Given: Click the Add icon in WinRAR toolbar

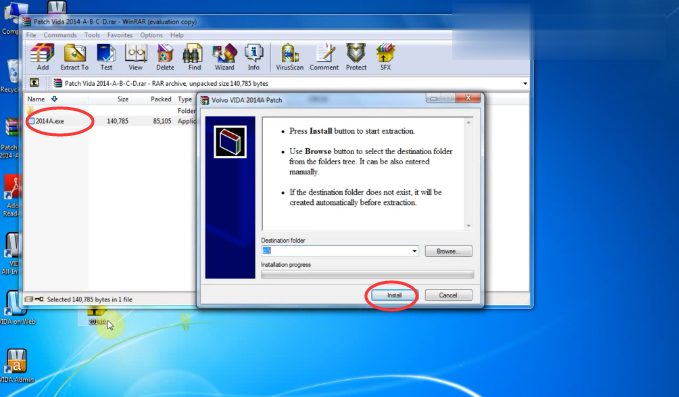Looking at the screenshot, I should tap(42, 57).
